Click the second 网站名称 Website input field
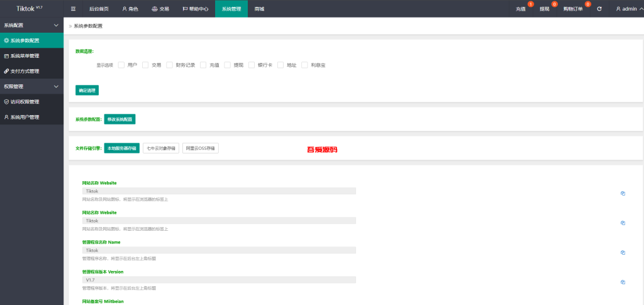Viewport: 644px width, 305px height. tap(219, 221)
